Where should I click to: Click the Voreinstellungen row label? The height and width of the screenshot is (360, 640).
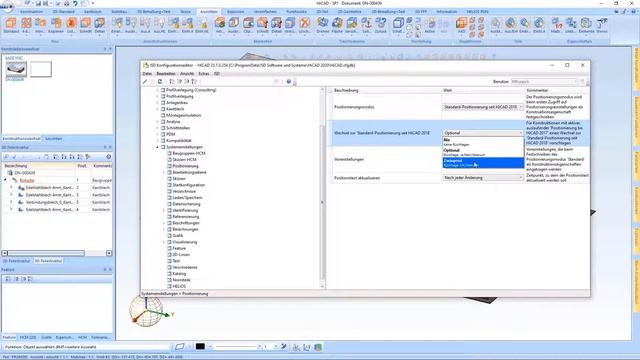click(349, 160)
